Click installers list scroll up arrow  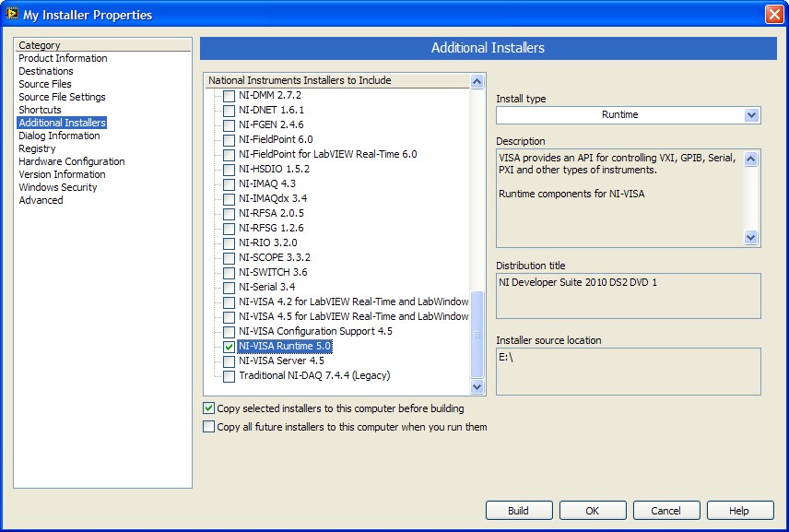(x=477, y=81)
